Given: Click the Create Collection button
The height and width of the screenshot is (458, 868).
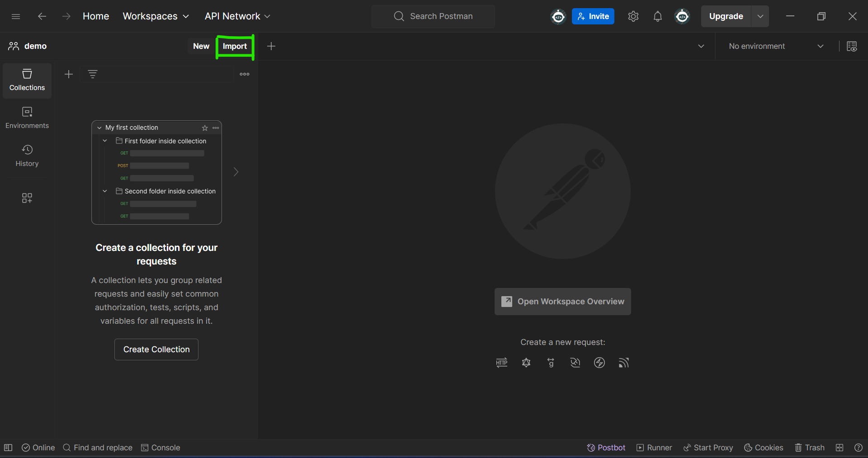Looking at the screenshot, I should 156,349.
